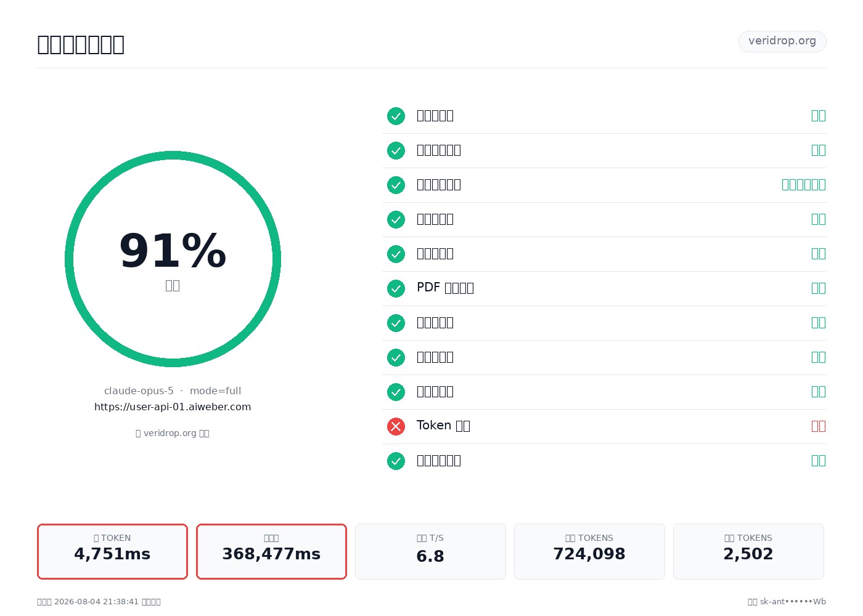Click the masked sk-ant key in footer

pos(793,602)
